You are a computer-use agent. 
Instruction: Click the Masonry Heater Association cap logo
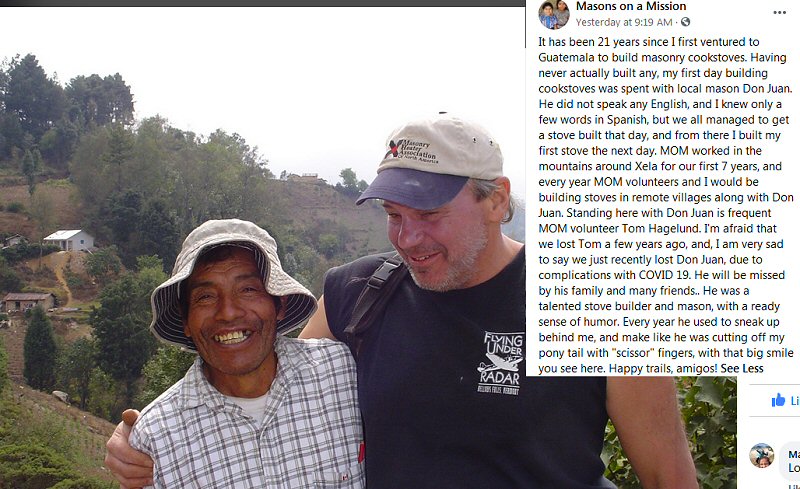tap(412, 151)
